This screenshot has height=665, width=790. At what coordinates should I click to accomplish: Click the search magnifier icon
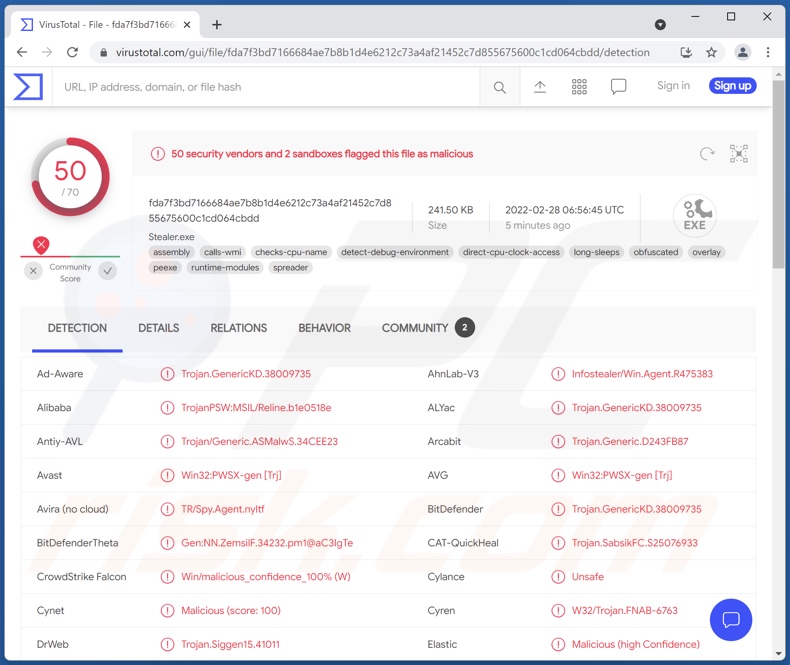499,87
